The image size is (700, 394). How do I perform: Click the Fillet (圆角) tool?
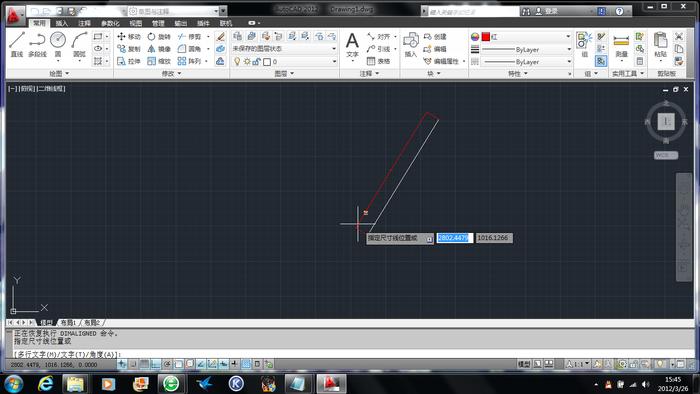tap(189, 49)
